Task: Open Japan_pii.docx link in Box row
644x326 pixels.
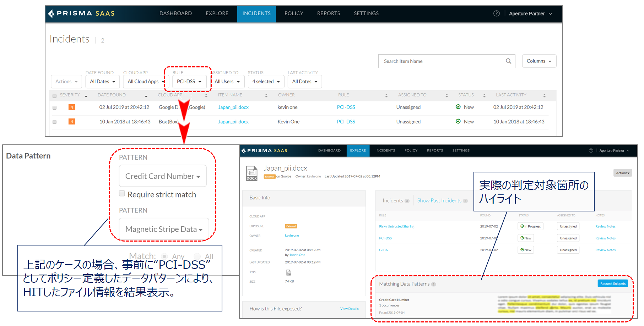Action: 233,122
